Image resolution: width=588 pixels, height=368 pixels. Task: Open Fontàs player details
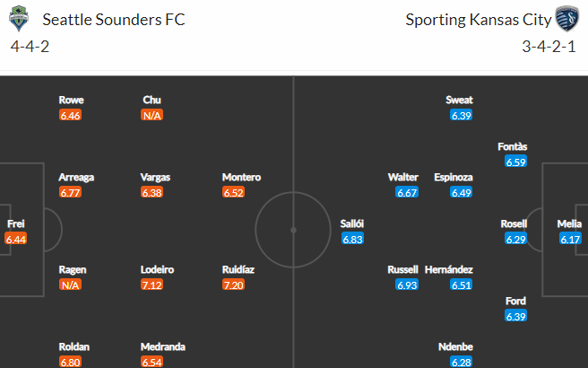[512, 146]
